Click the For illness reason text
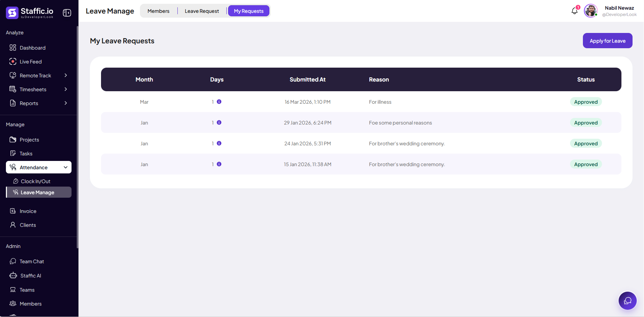 coord(380,102)
